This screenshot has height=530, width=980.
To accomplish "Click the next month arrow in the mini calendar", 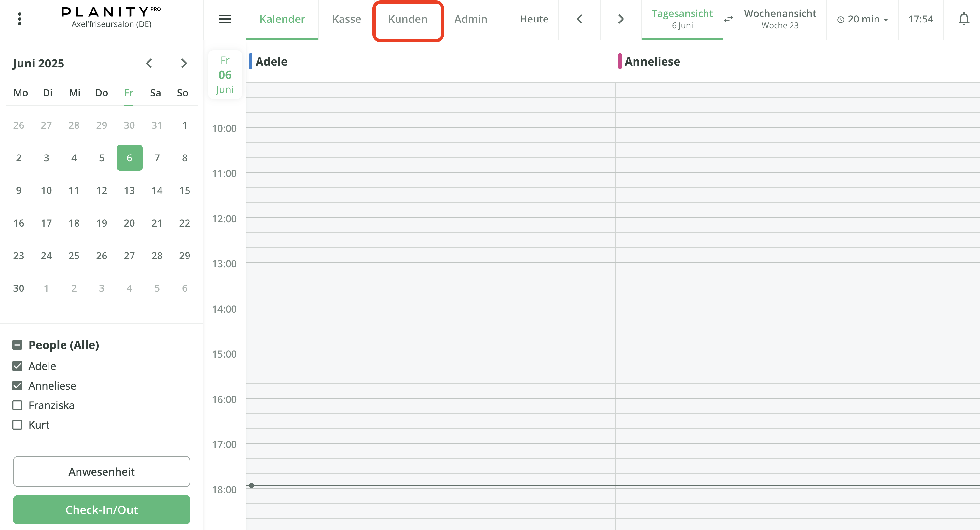I will tap(184, 63).
